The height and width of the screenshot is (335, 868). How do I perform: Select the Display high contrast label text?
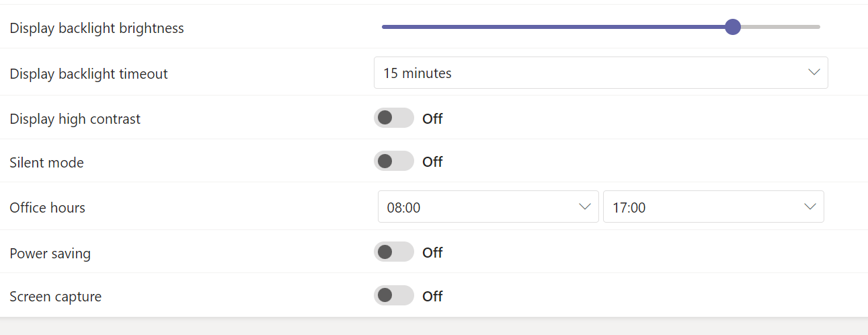coord(75,119)
